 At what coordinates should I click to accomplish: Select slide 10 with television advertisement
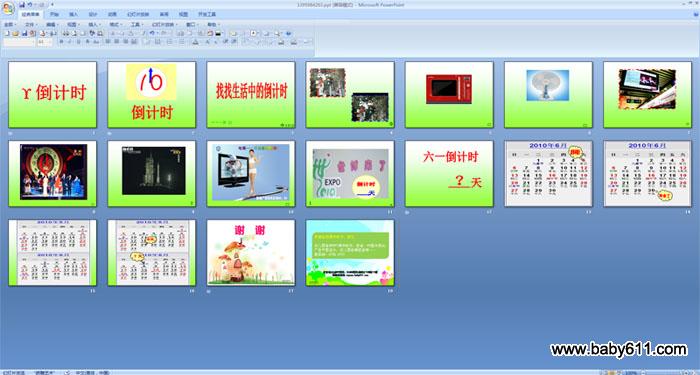251,174
